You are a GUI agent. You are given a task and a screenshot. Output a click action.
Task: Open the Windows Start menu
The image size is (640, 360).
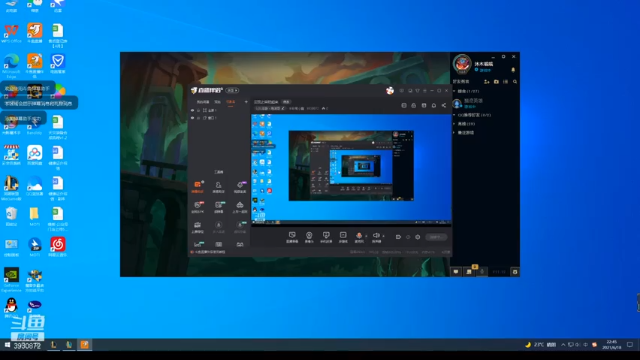7,345
